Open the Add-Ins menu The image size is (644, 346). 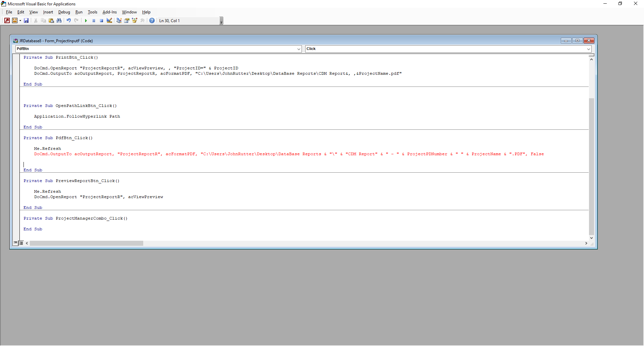[109, 12]
